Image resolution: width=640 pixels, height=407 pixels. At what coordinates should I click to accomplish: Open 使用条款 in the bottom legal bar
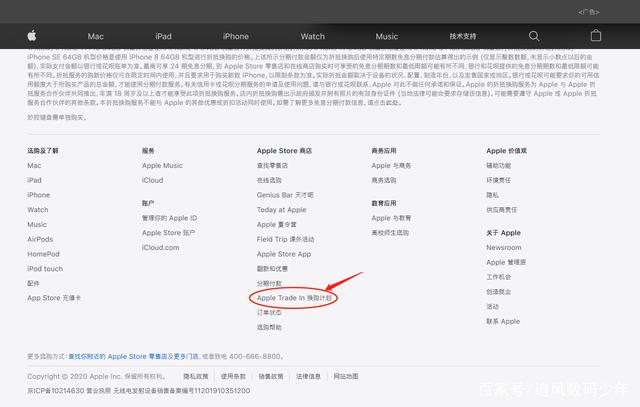[x=233, y=376]
